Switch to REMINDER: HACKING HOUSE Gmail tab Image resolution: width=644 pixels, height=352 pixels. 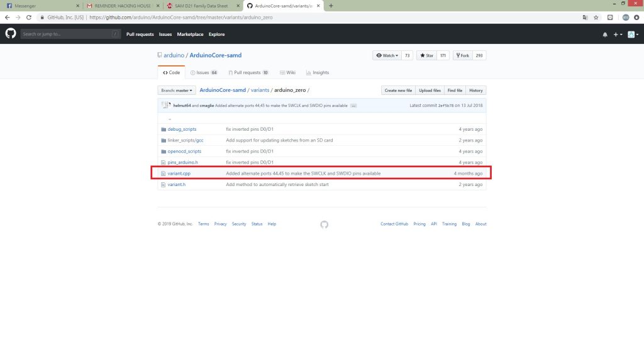point(123,6)
